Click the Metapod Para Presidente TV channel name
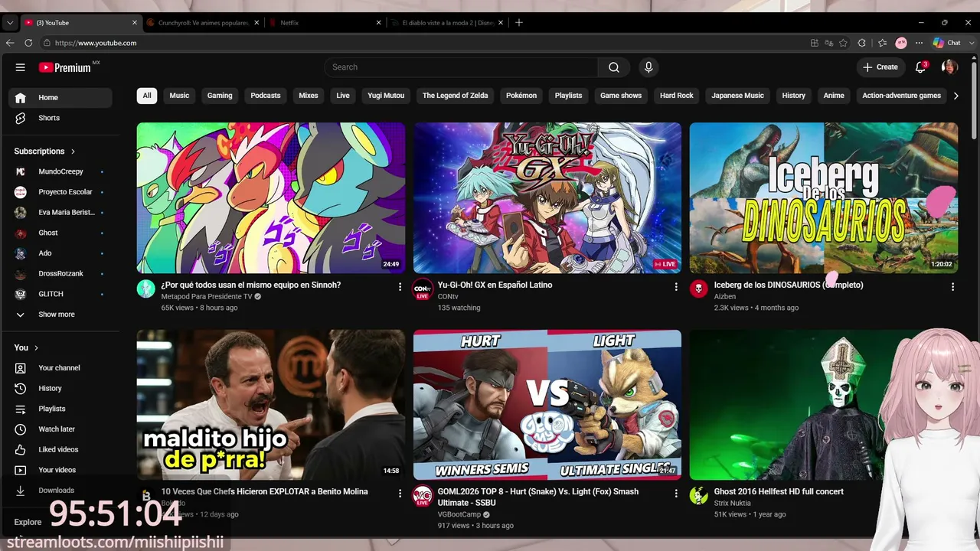Screen dimensions: 980x551 click(x=207, y=297)
